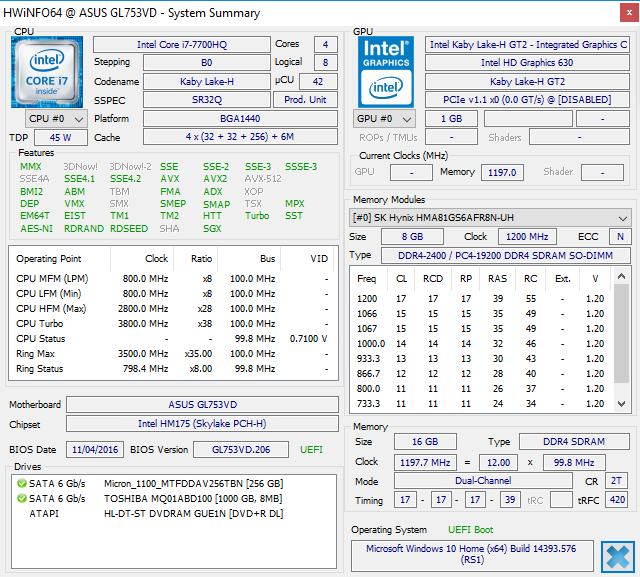Click the green check icon beside Toshiba drive
The image size is (640, 577).
21,496
